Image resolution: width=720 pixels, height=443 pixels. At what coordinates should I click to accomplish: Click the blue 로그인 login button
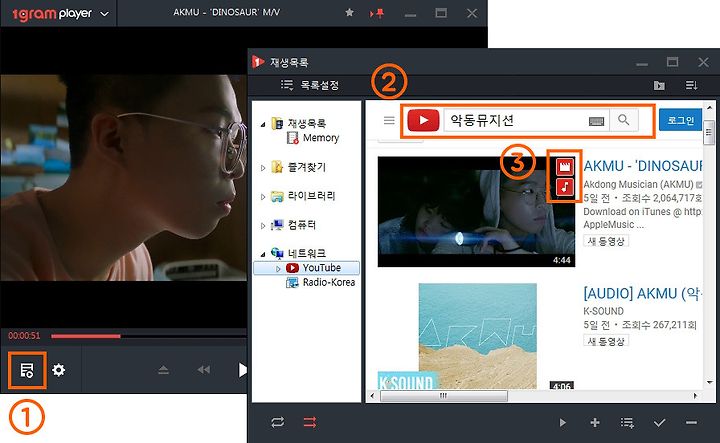click(681, 120)
